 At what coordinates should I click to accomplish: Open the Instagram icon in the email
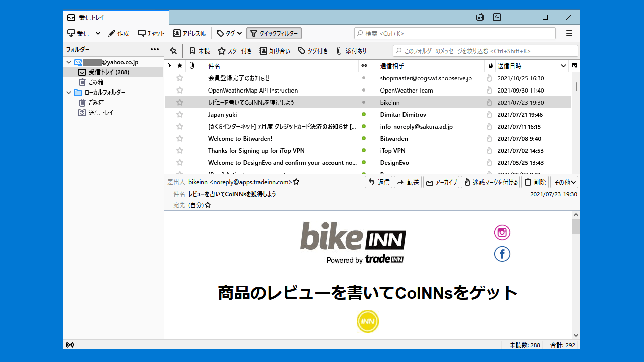pyautogui.click(x=502, y=232)
